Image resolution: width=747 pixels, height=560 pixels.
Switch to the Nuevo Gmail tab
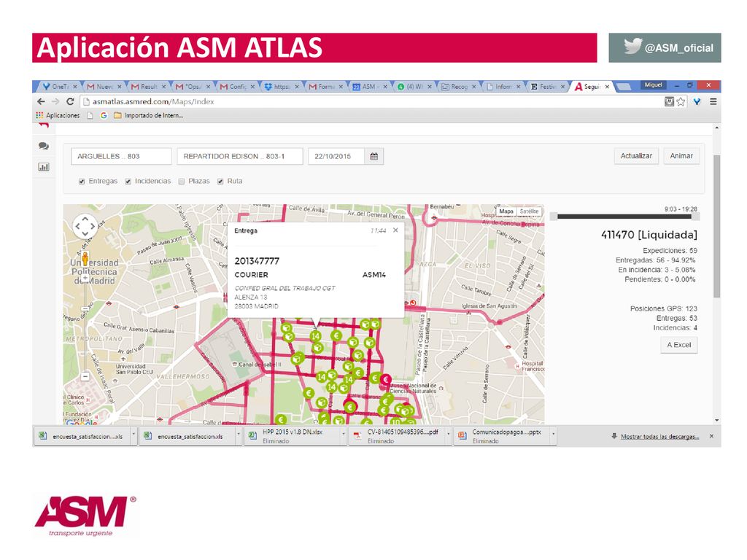104,87
